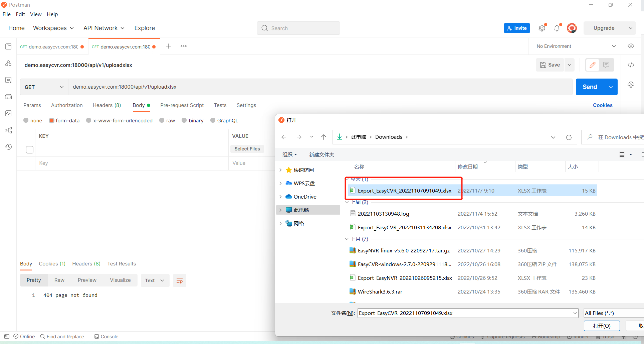
Task: Add a new request tab
Action: [169, 46]
